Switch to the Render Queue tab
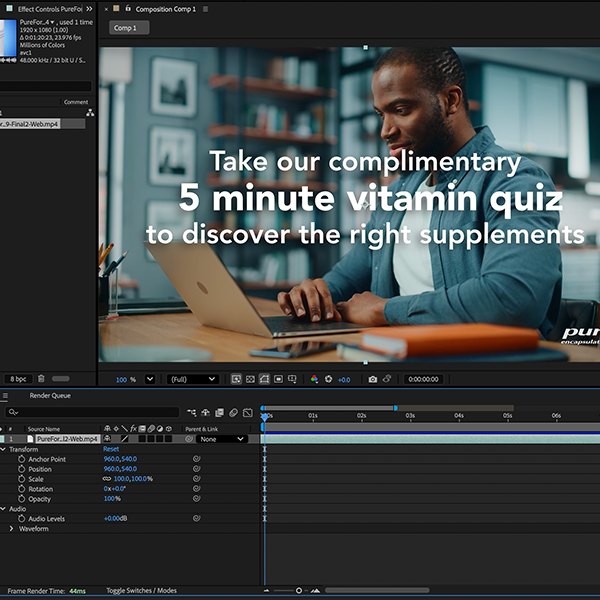This screenshot has width=600, height=600. pyautogui.click(x=49, y=396)
